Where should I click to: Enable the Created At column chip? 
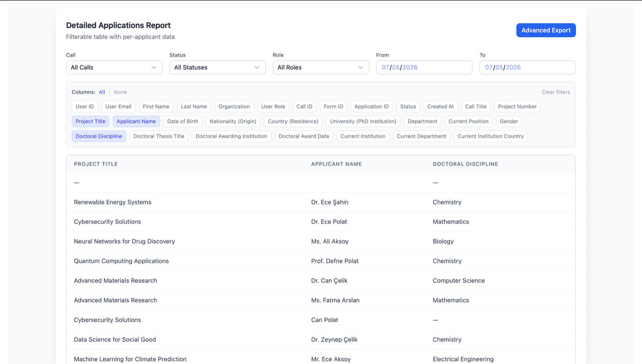click(441, 106)
